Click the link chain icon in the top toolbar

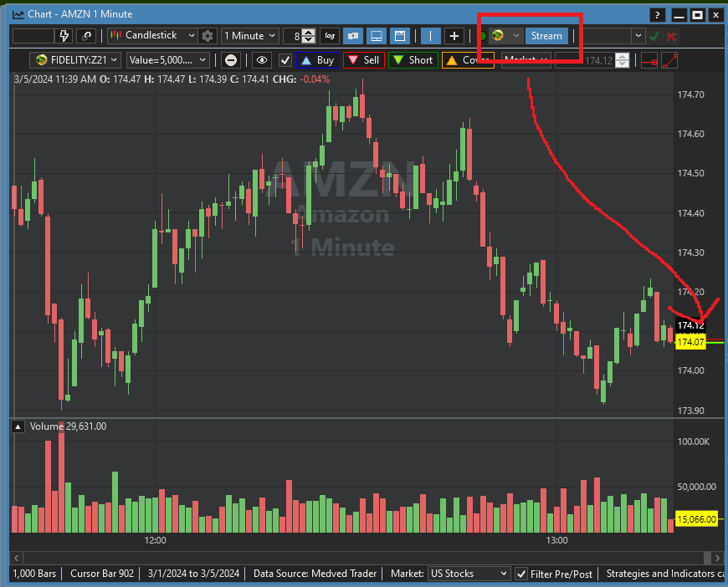click(86, 36)
